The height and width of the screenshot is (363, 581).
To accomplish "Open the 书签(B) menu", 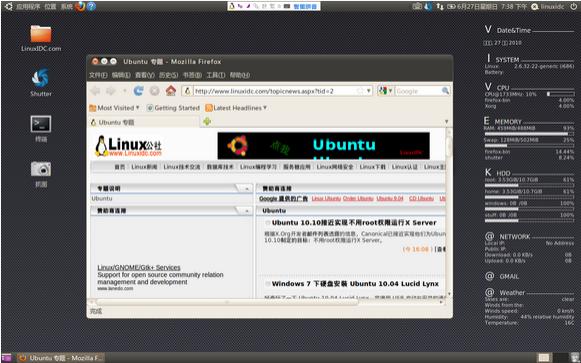I will 192,75.
